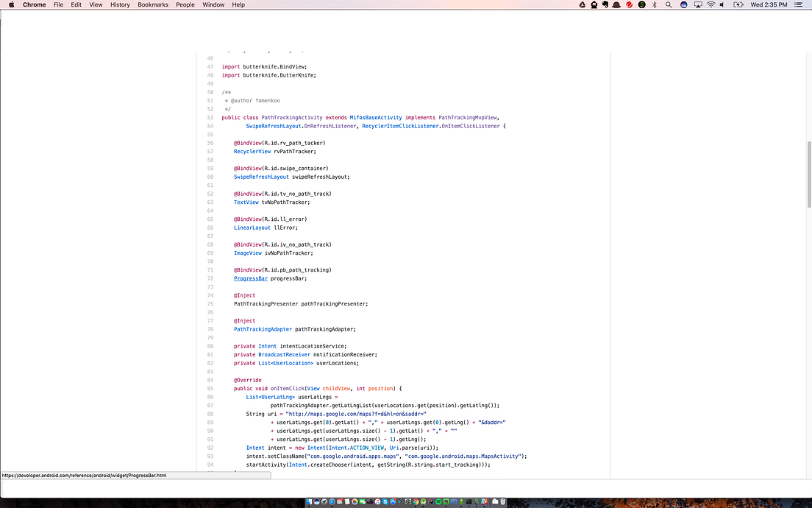Click the LinearLayout link on line 66
The image size is (812, 508).
tap(252, 227)
